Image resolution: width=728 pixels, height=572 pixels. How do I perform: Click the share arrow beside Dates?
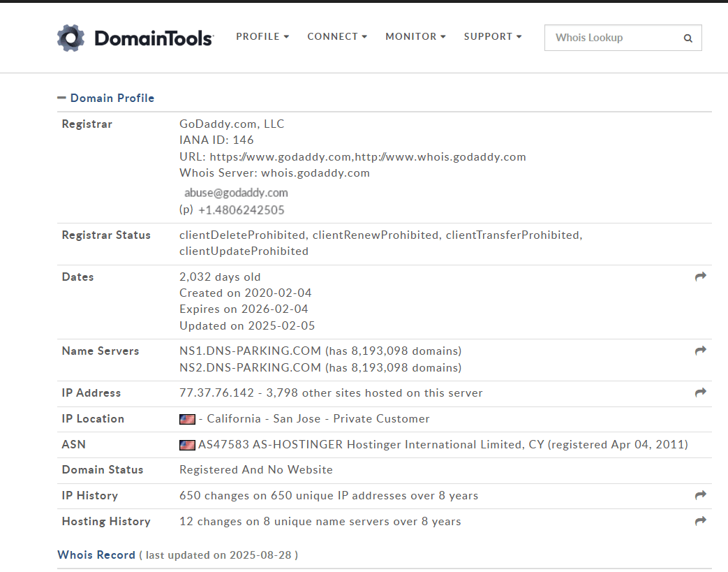click(x=700, y=277)
